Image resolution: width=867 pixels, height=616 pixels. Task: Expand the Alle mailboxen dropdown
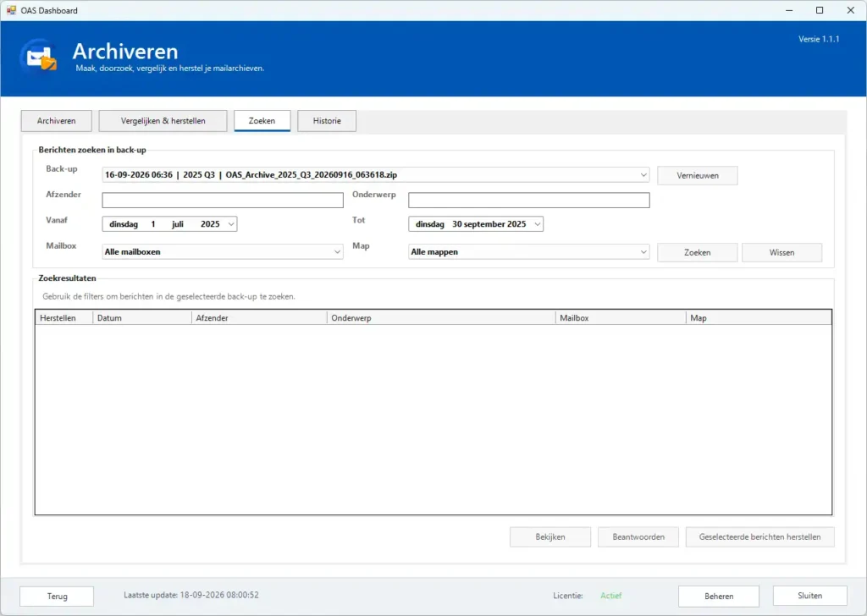(223, 252)
